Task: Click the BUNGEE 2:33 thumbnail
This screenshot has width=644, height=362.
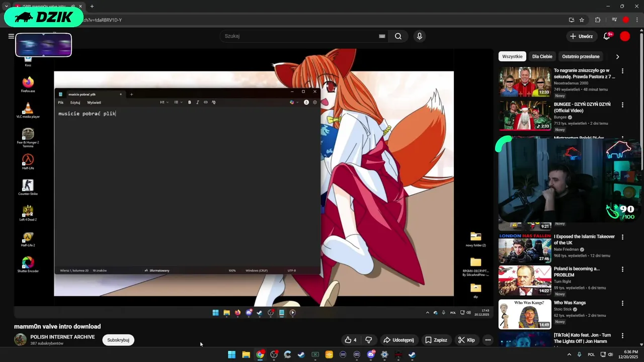Action: 525,116
